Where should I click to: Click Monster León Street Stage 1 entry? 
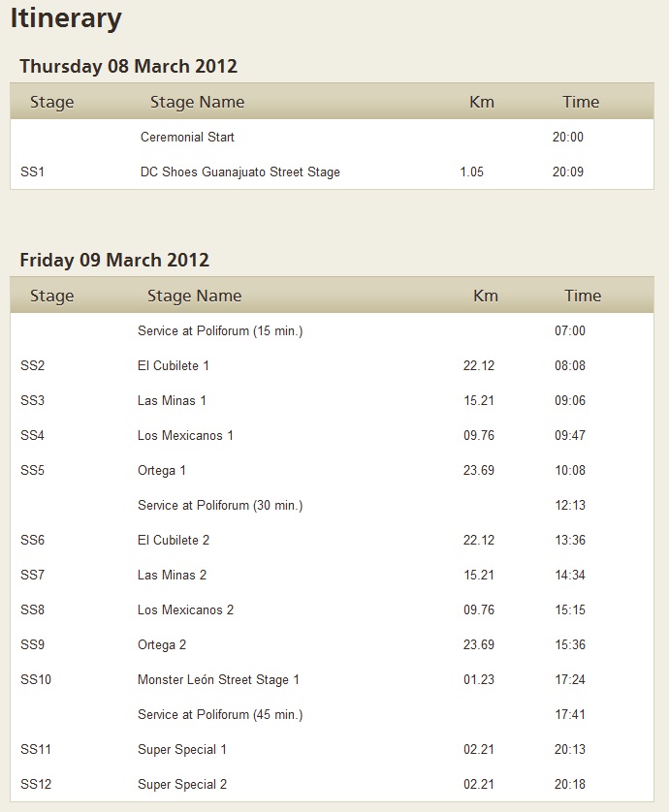tap(218, 680)
